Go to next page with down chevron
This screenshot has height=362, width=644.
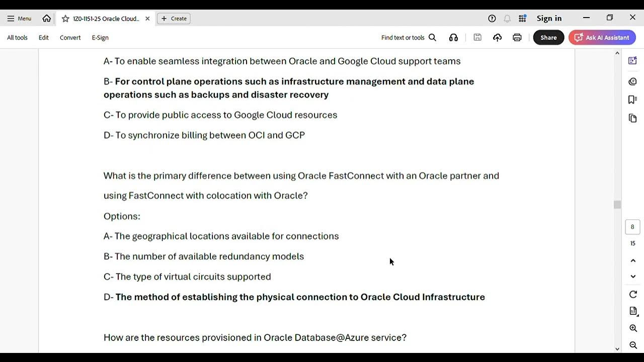coord(633,277)
